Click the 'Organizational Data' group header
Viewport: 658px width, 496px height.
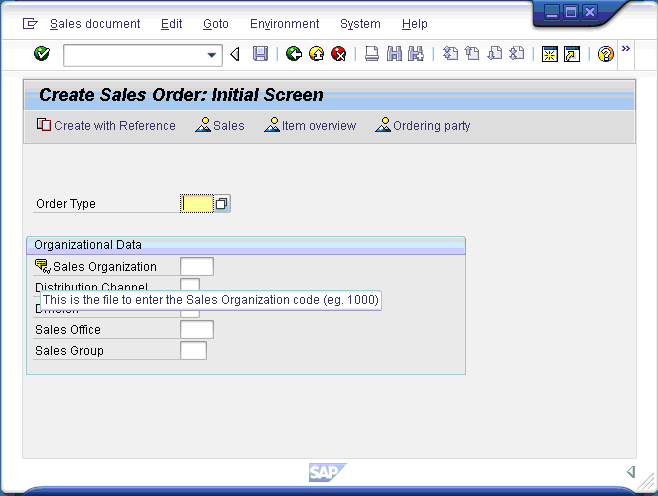click(x=246, y=245)
